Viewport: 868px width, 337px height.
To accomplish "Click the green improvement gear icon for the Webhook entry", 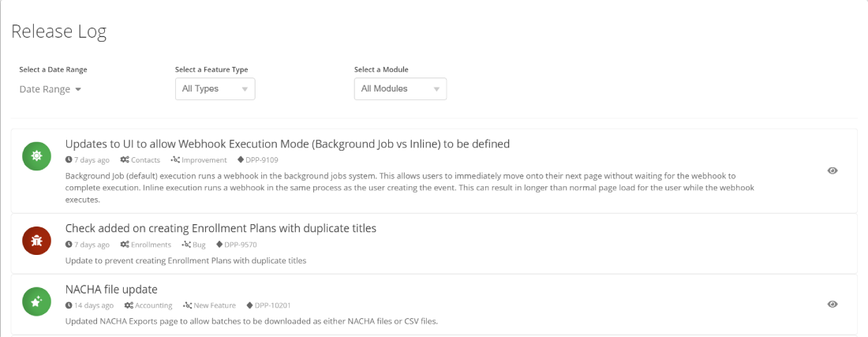I will 36,156.
